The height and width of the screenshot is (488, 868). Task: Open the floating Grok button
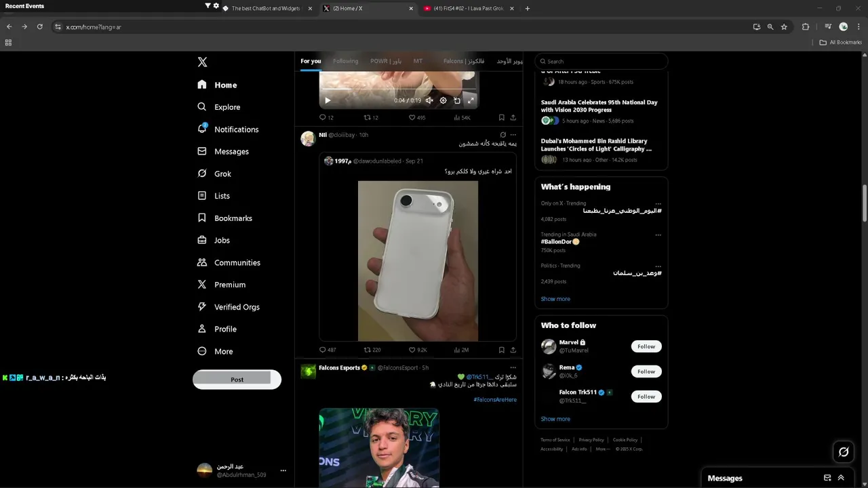[844, 451]
